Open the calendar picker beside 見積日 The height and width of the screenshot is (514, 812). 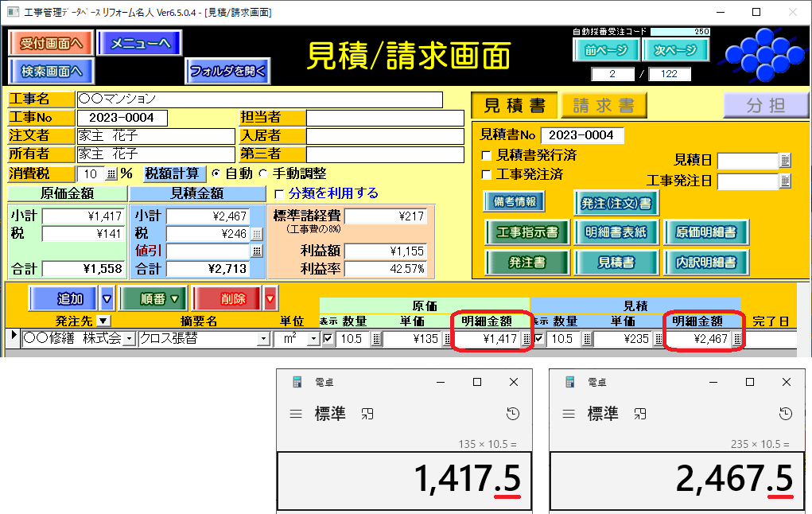(786, 161)
